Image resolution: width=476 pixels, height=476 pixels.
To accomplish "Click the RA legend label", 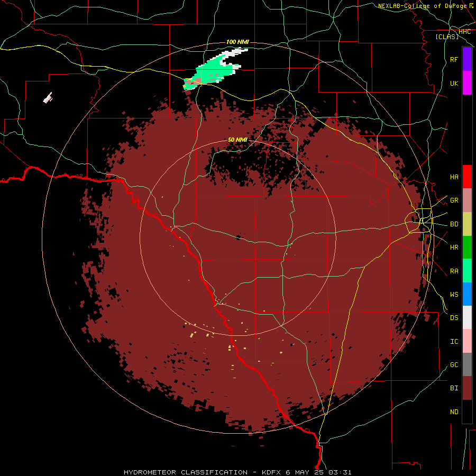I will pos(454,271).
